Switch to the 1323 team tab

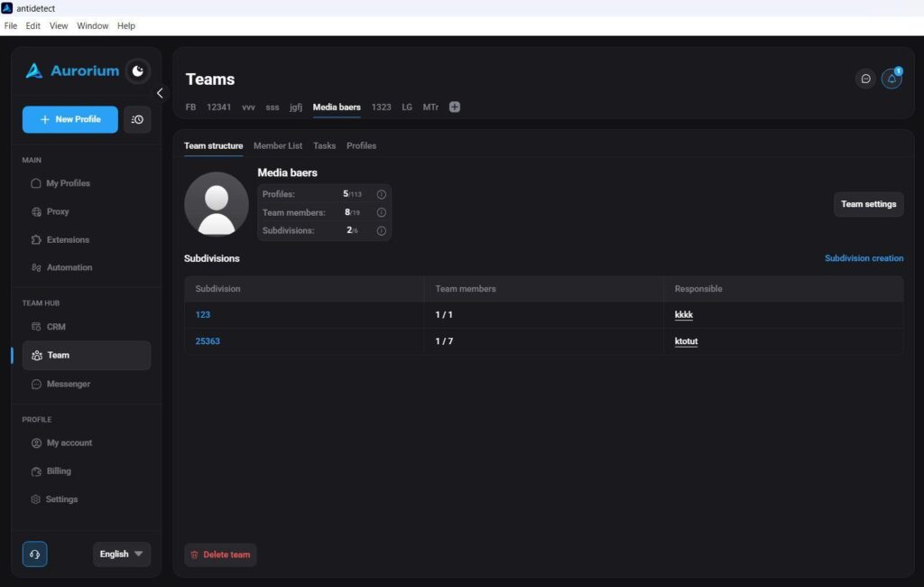pos(382,107)
